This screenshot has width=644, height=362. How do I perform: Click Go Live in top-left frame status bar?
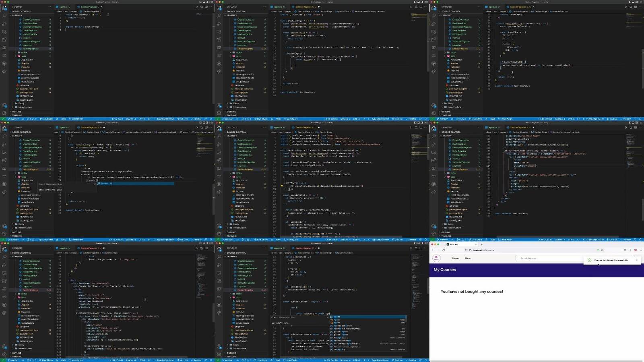point(182,119)
